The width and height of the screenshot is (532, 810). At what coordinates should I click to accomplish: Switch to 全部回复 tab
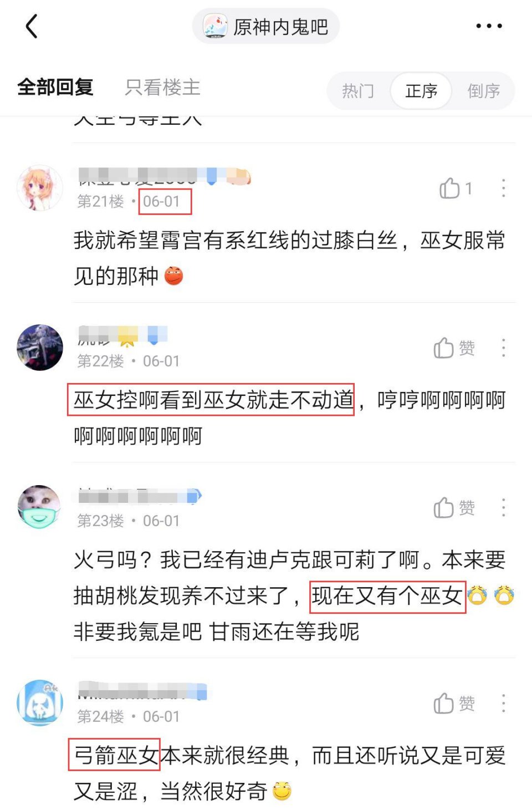coord(55,87)
